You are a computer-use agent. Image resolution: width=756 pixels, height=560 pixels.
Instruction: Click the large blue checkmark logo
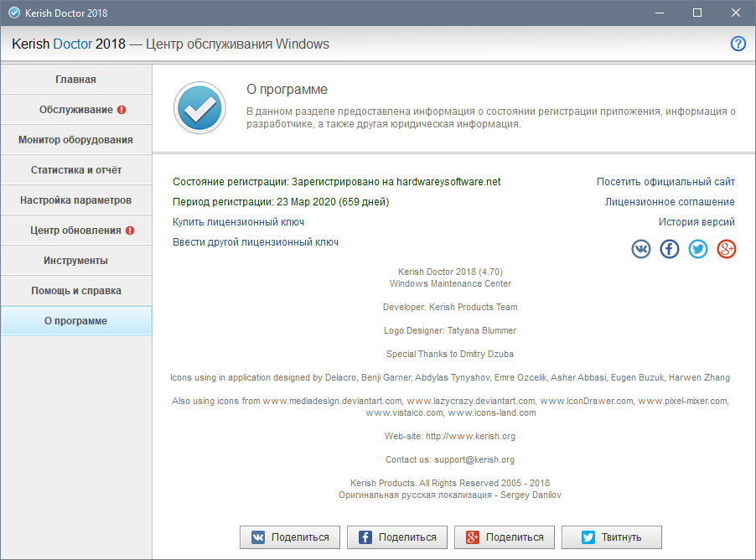click(199, 107)
